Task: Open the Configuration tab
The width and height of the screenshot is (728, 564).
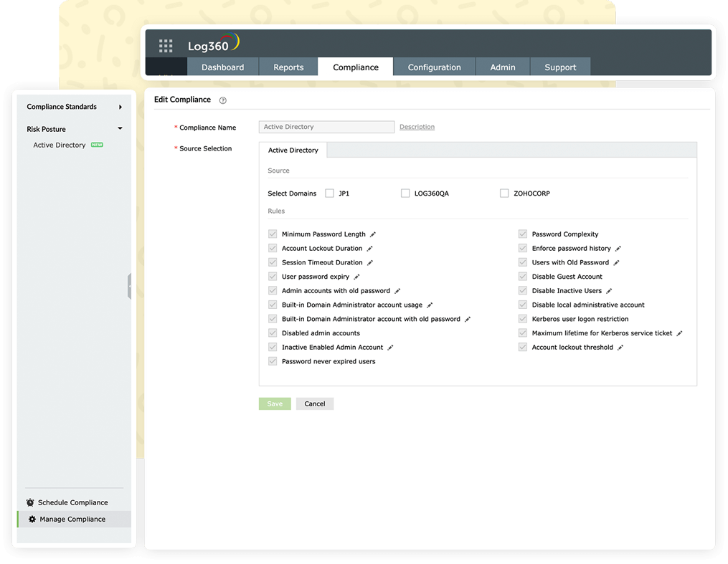Action: [434, 67]
